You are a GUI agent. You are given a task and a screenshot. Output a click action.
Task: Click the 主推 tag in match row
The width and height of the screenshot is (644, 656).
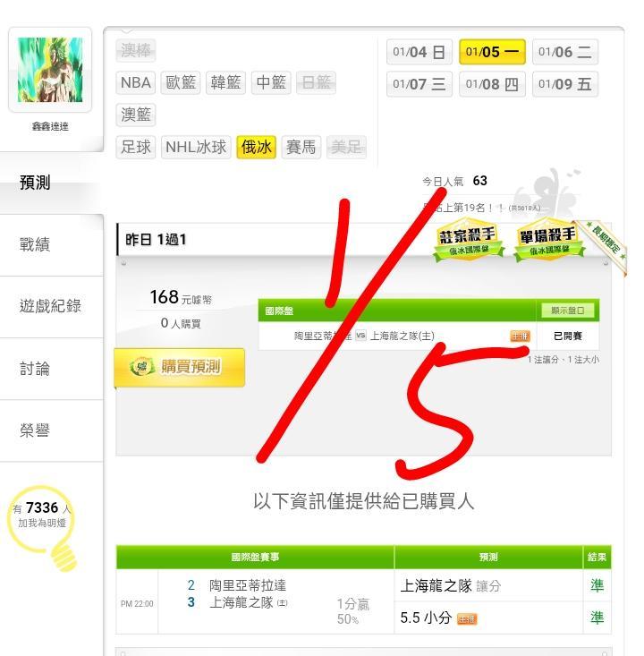(520, 336)
